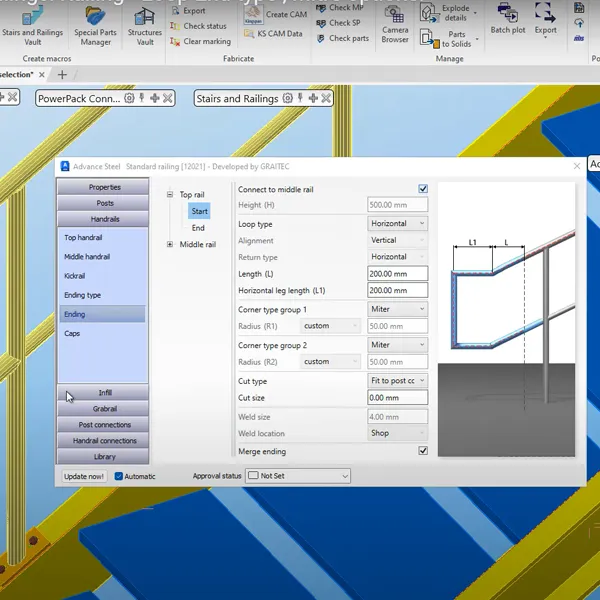Add a new drawing tab with plus

pos(62,75)
